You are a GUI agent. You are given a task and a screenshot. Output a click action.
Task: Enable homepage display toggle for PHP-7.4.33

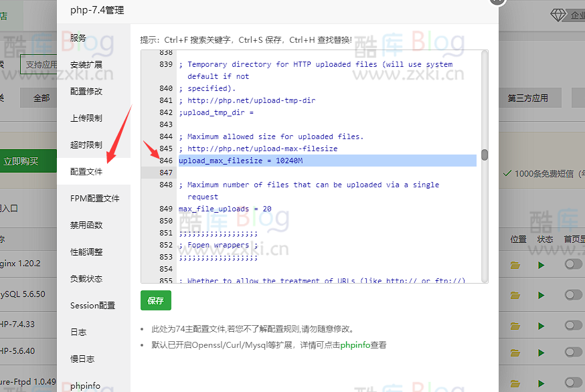[x=573, y=326]
